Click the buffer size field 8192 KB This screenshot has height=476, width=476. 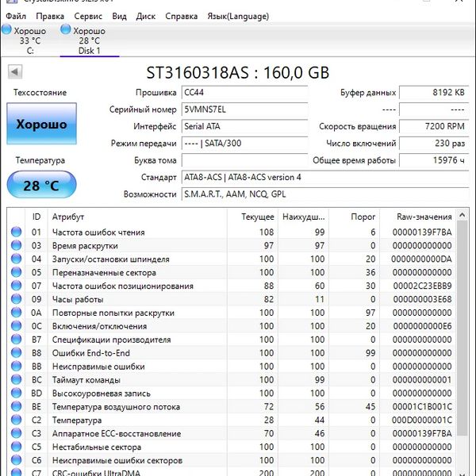434,92
